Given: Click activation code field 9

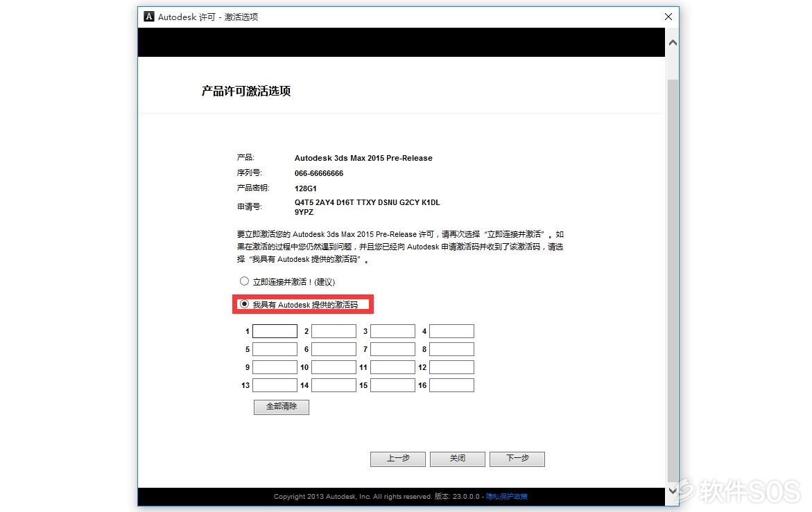Looking at the screenshot, I should tap(275, 367).
